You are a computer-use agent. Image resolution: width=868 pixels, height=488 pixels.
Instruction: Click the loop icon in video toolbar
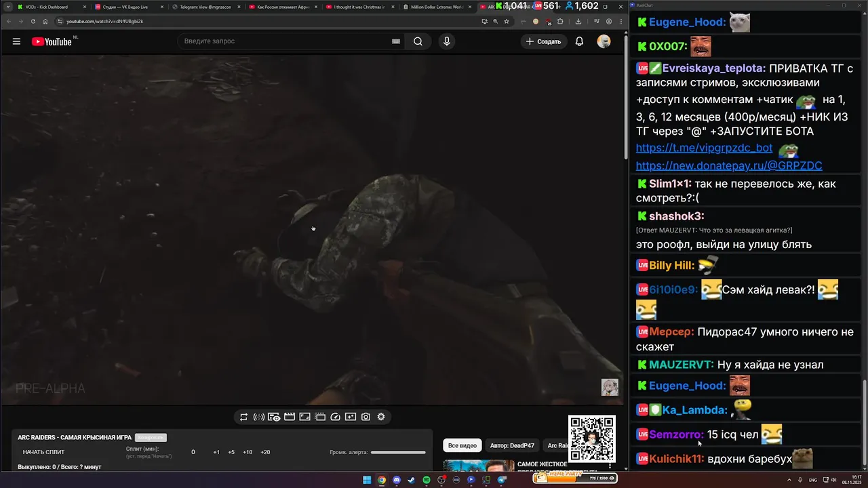click(243, 417)
